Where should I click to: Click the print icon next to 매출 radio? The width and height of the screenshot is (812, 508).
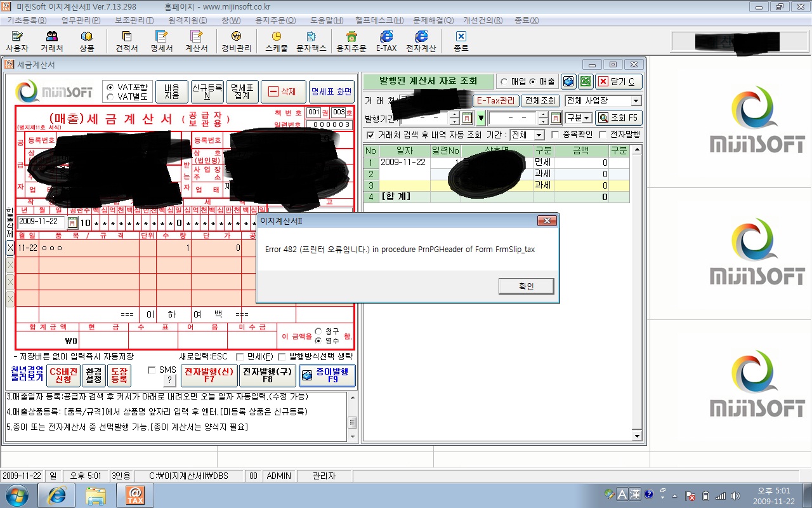coord(568,81)
